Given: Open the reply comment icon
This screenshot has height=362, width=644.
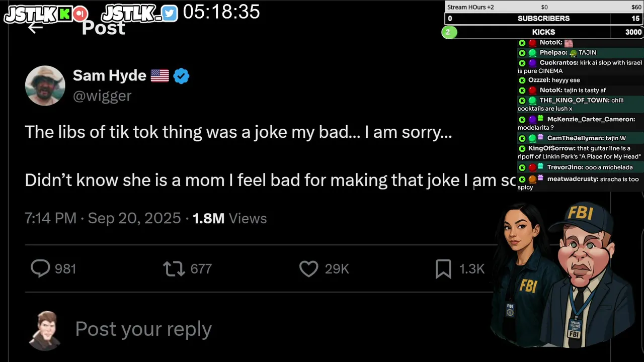Looking at the screenshot, I should coord(40,268).
